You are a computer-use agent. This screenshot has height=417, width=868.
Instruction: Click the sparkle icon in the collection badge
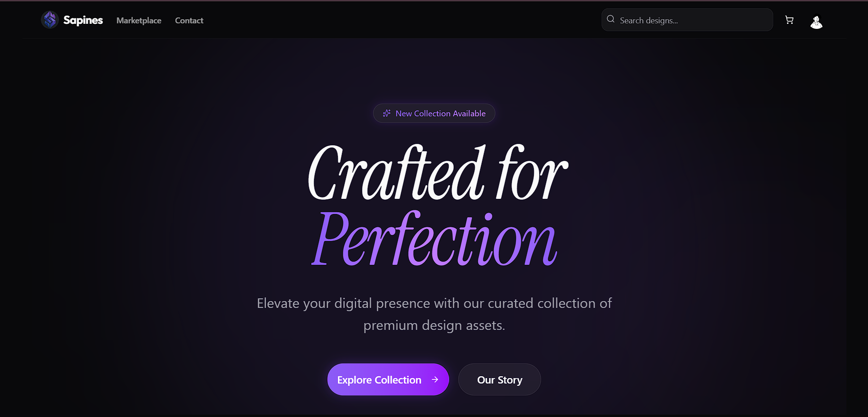(387, 113)
